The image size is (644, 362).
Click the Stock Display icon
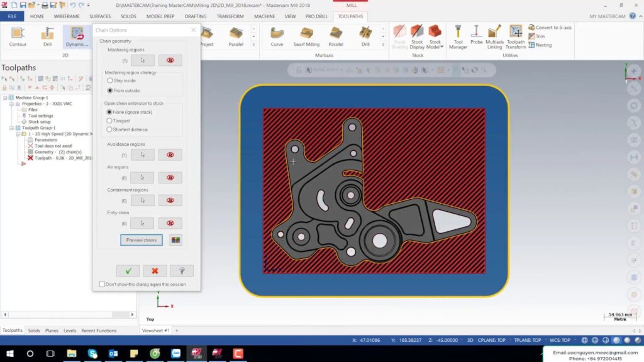417,36
